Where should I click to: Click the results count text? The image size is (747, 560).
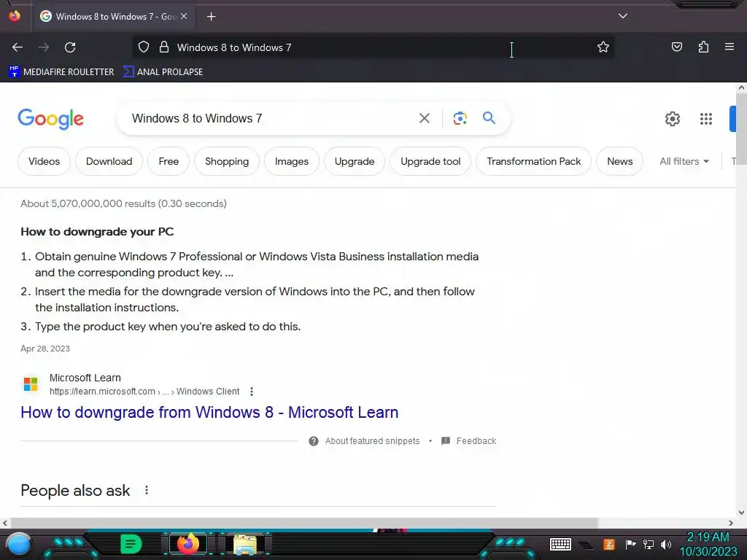tap(123, 203)
